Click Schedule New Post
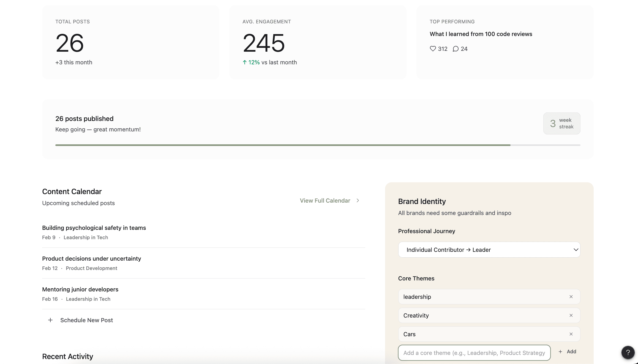The image size is (638, 364). pos(87,320)
